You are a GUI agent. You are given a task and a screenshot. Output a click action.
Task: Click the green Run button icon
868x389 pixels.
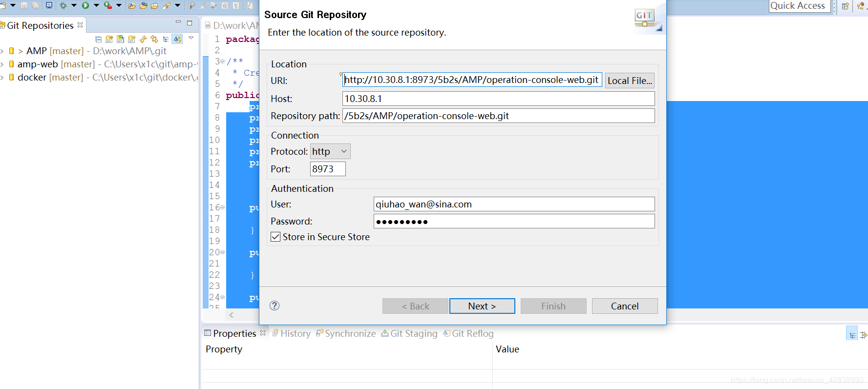[85, 5]
